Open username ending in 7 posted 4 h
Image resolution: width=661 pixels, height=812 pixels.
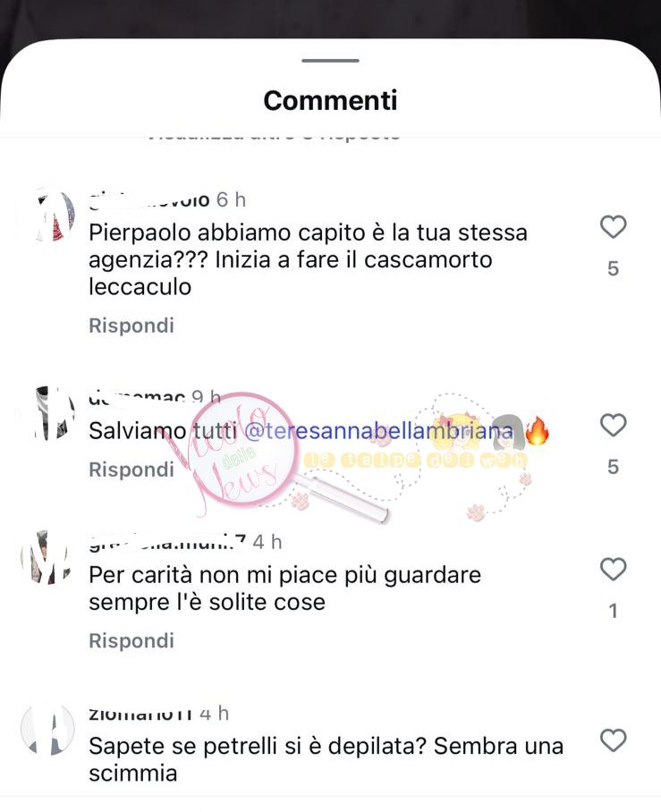[x=166, y=542]
